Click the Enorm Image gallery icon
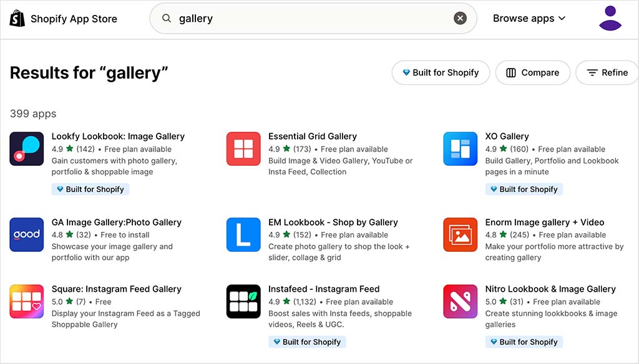This screenshot has width=639, height=364. 460,234
